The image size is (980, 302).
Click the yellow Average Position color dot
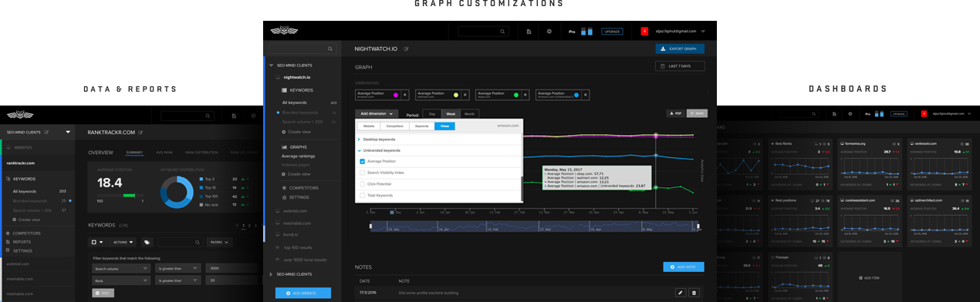click(456, 95)
